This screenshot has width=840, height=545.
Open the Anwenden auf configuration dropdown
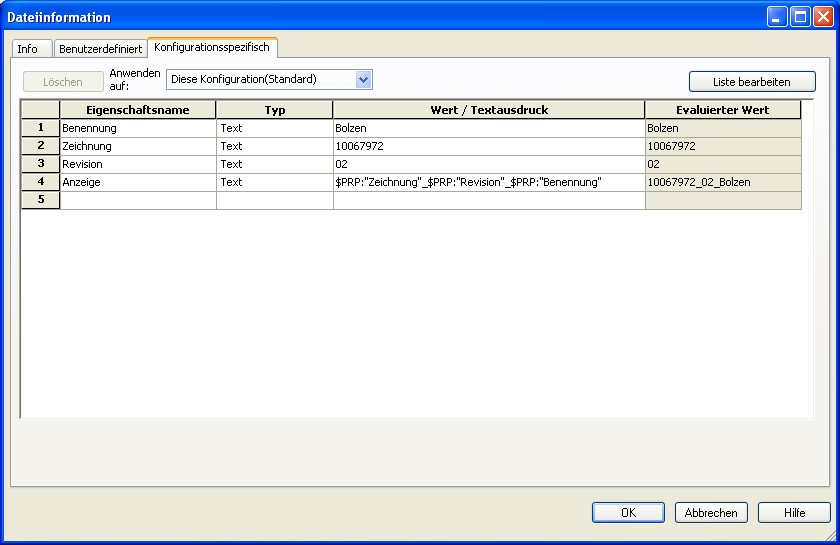tap(269, 79)
